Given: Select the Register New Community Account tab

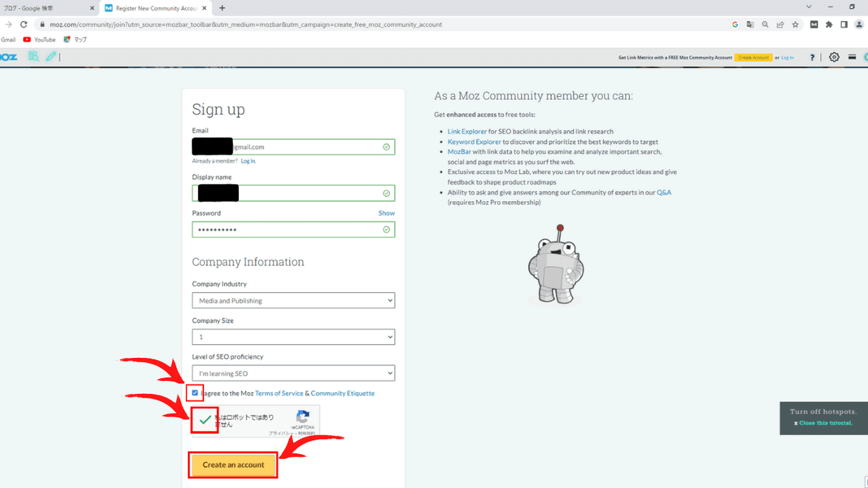Looking at the screenshot, I should 156,8.
